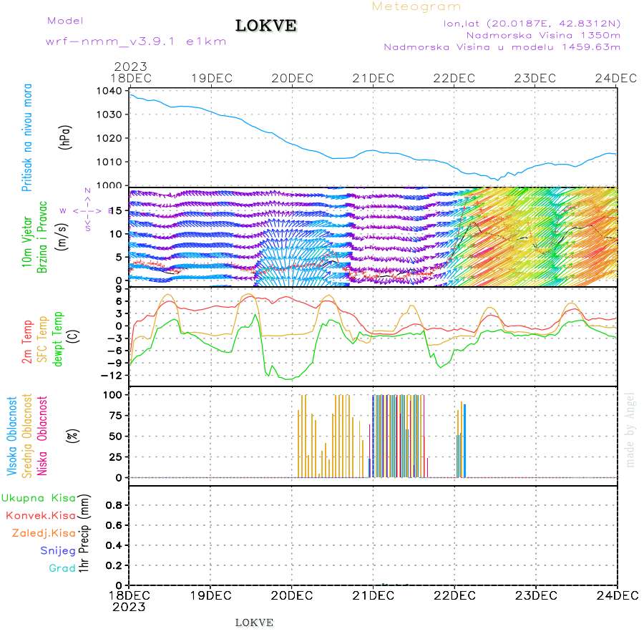Viewport: 644px width, 644px height.
Task: Click the "Niska Oblacnost" legend label
Action: [x=42, y=436]
